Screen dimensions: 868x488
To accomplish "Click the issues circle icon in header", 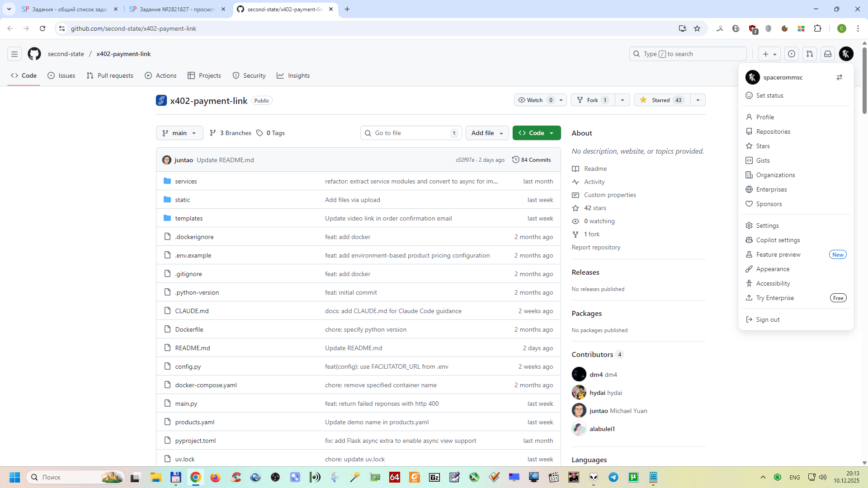I will click(792, 54).
